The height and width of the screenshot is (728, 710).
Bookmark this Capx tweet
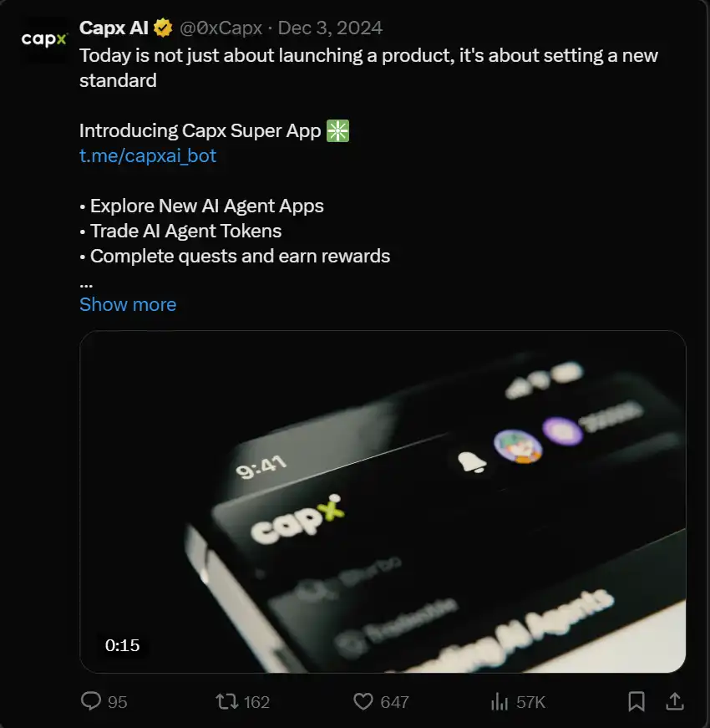[x=636, y=701]
